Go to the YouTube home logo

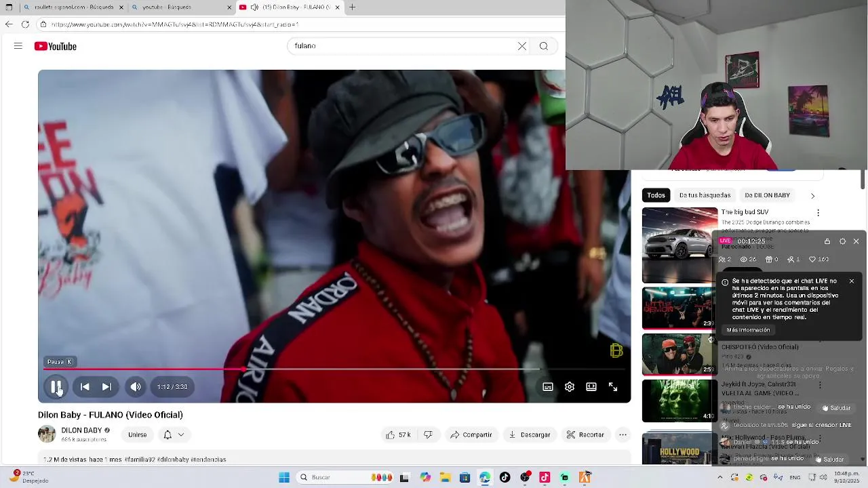(56, 46)
